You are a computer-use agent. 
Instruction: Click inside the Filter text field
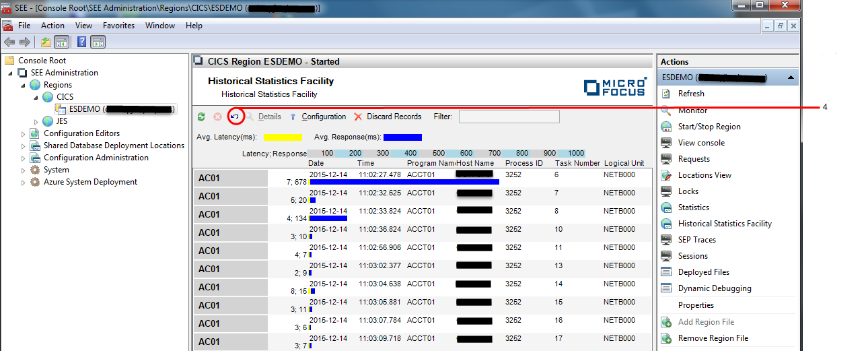pyautogui.click(x=509, y=117)
